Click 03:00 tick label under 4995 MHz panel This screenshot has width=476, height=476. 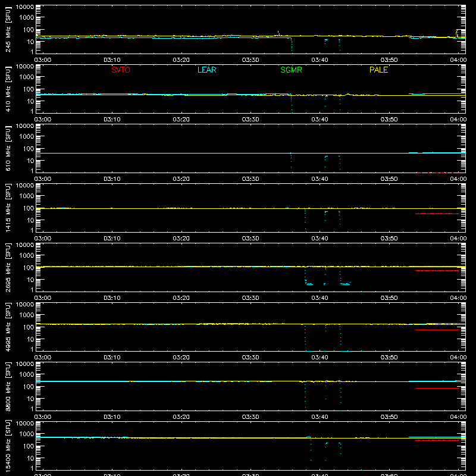[43, 358]
